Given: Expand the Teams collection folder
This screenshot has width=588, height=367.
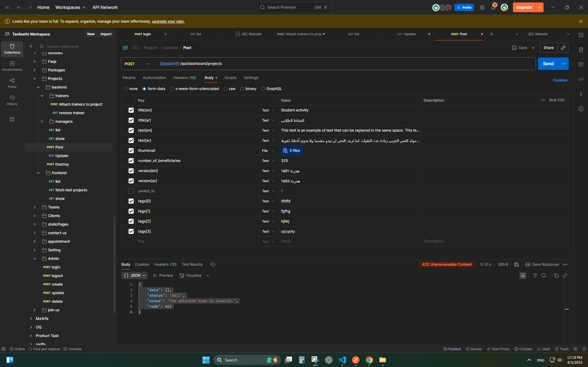Looking at the screenshot, I should pos(35,207).
